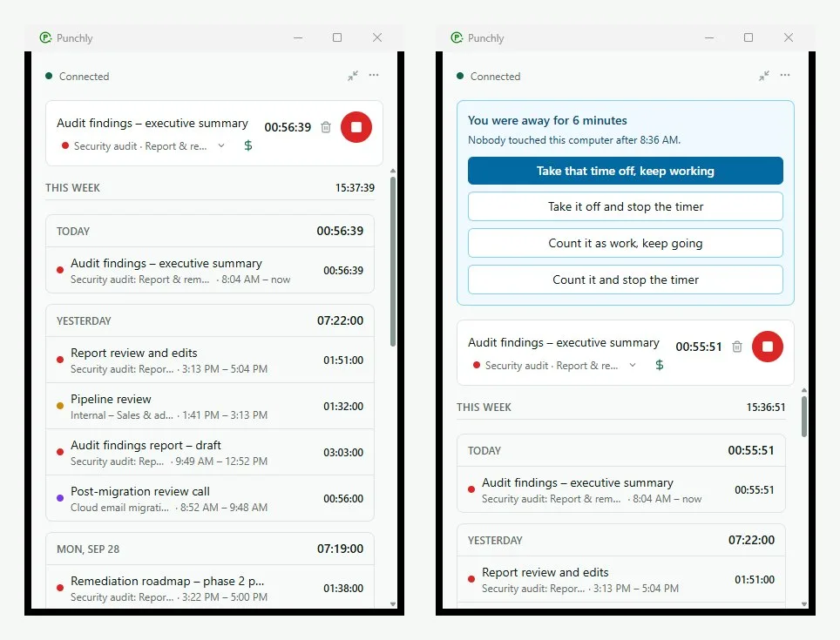Click the timer description in right window
Viewport: 840px width, 640px height.
tap(564, 342)
